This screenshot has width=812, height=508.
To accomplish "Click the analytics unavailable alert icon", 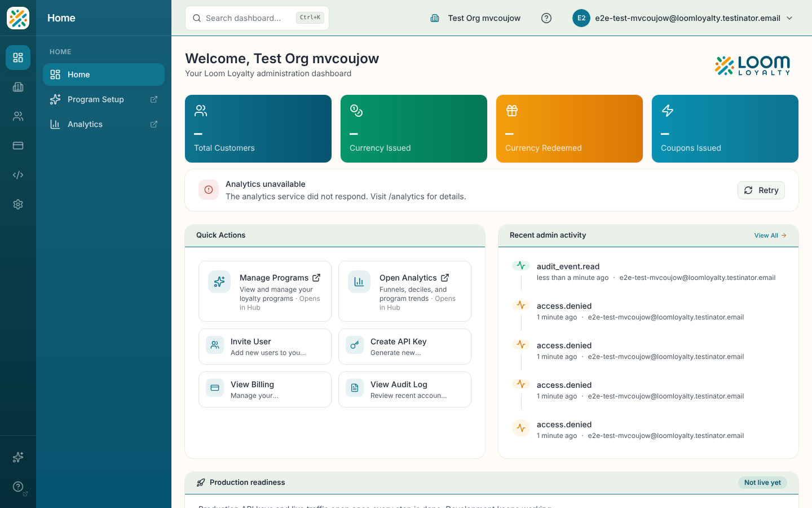I will (209, 190).
